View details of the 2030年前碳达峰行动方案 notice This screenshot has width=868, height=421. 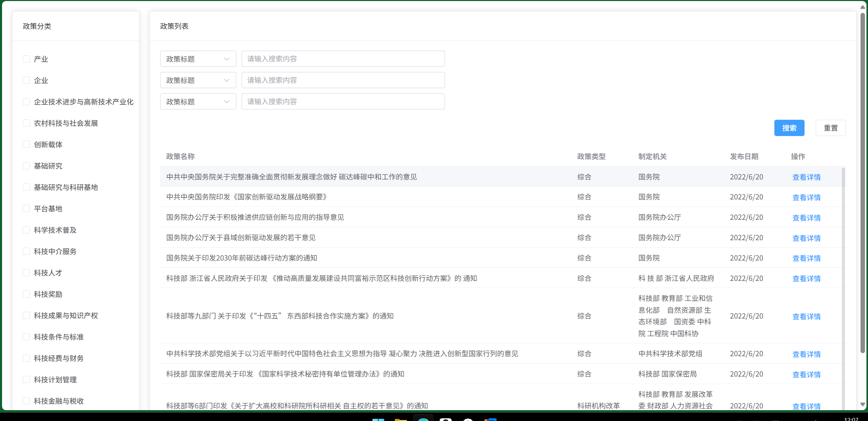pos(806,258)
